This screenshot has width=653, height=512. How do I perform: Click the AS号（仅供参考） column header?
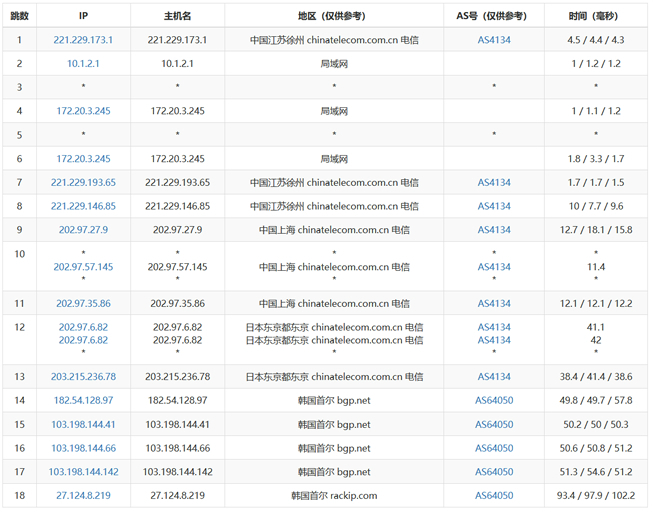point(494,17)
